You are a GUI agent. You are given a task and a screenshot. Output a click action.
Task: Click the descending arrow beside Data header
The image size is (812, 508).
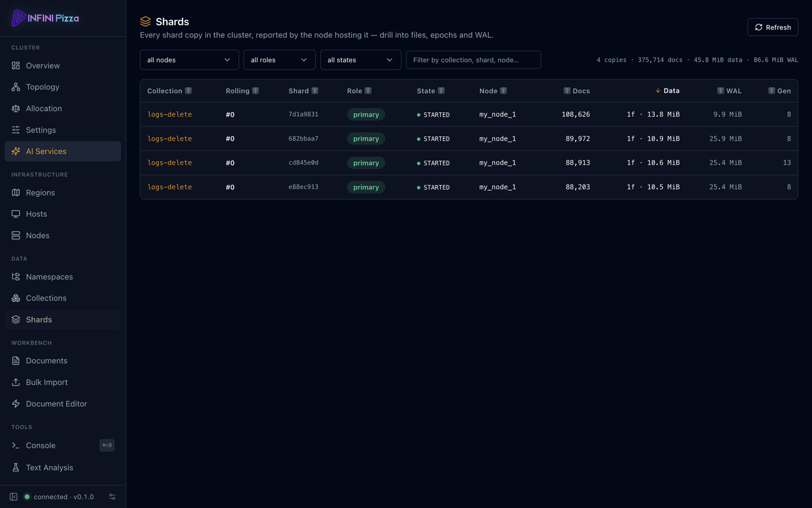pyautogui.click(x=658, y=91)
